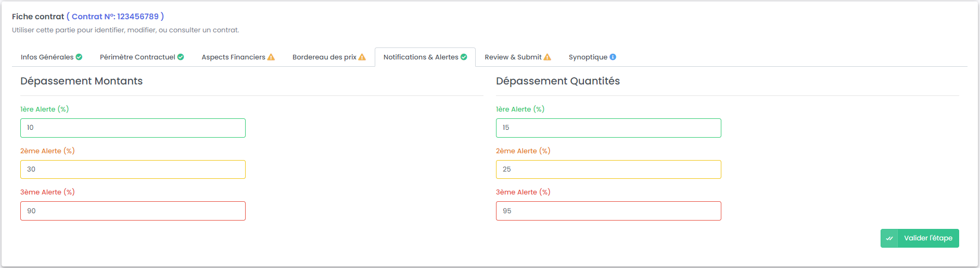Click warning triangle beside Aspects Financiers
The image size is (980, 268).
coord(271,57)
